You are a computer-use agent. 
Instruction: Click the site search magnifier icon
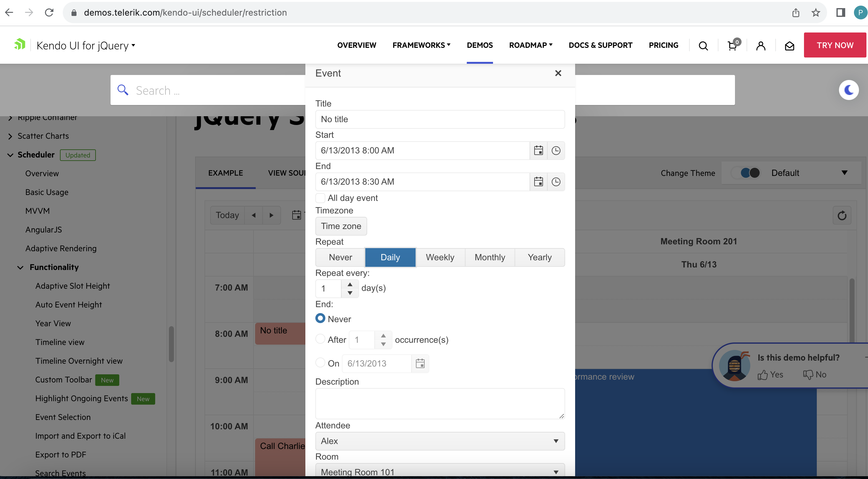703,46
